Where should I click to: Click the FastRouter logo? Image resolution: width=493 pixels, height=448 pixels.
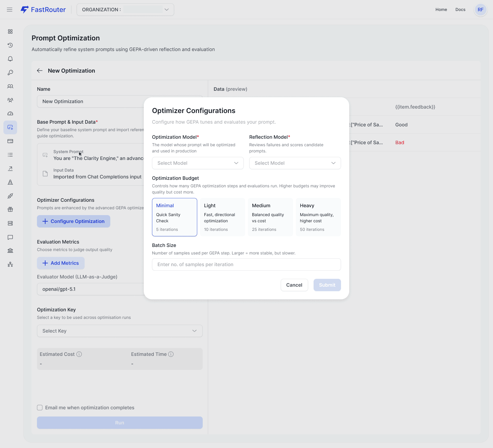tap(43, 10)
